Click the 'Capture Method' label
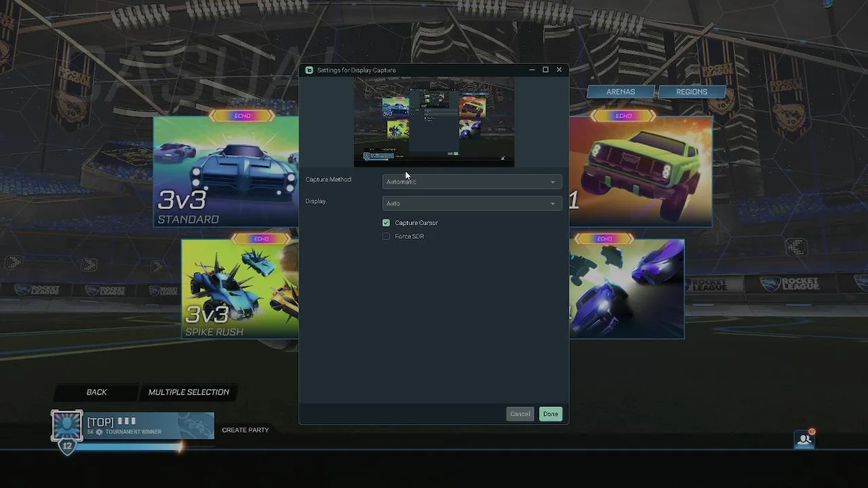The height and width of the screenshot is (488, 868). click(x=328, y=180)
